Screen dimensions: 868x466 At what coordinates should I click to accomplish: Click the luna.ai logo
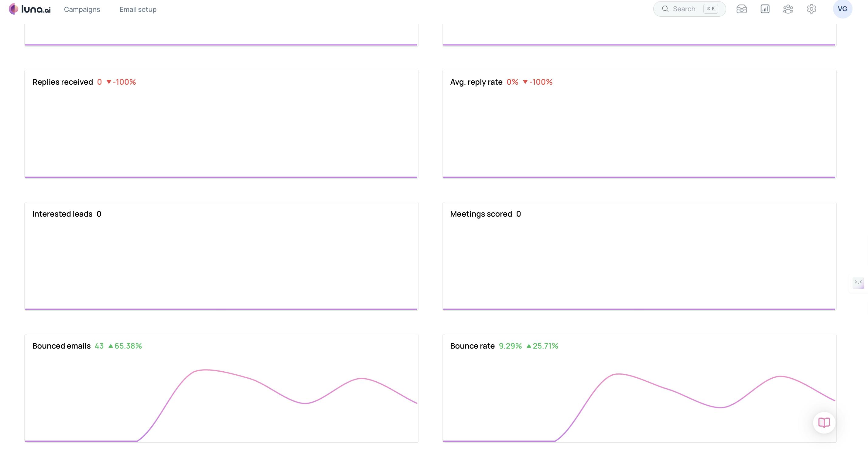[x=30, y=9]
